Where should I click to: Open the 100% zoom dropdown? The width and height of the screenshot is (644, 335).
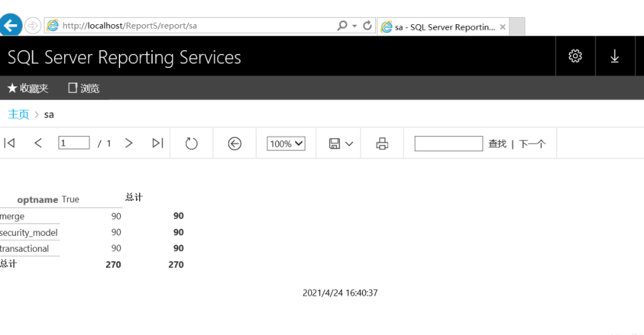click(x=286, y=144)
